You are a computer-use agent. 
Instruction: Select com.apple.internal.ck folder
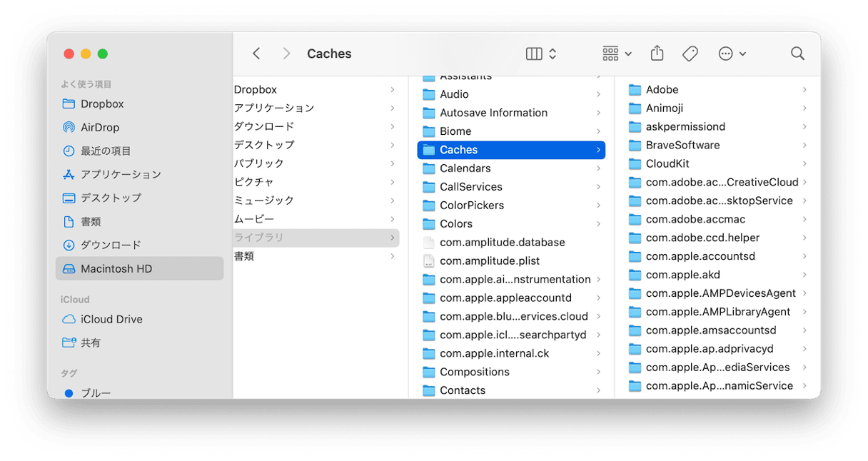511,354
